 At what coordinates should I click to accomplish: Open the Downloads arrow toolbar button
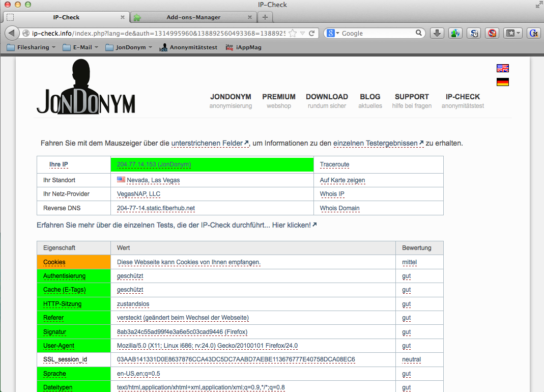point(437,33)
